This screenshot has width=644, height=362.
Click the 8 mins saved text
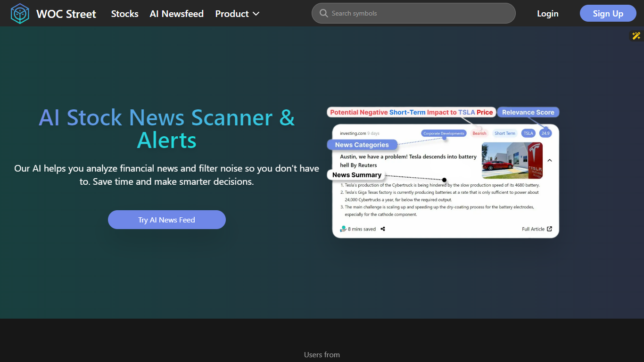click(x=362, y=229)
